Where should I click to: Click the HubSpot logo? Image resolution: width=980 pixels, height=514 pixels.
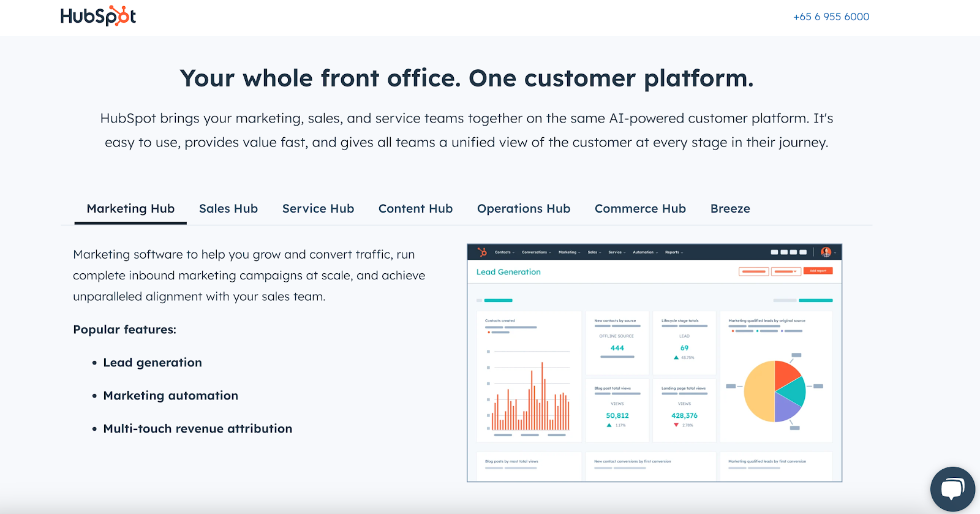pyautogui.click(x=98, y=16)
